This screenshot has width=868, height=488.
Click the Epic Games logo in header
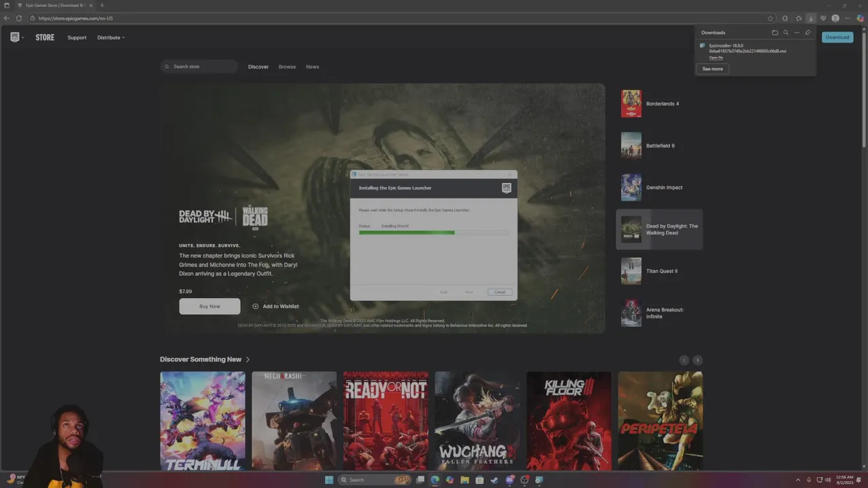14,37
